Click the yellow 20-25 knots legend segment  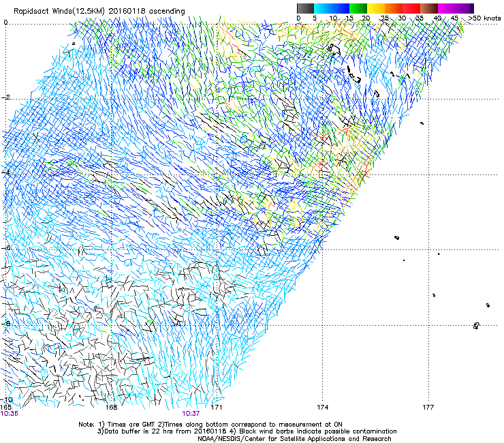376,8
